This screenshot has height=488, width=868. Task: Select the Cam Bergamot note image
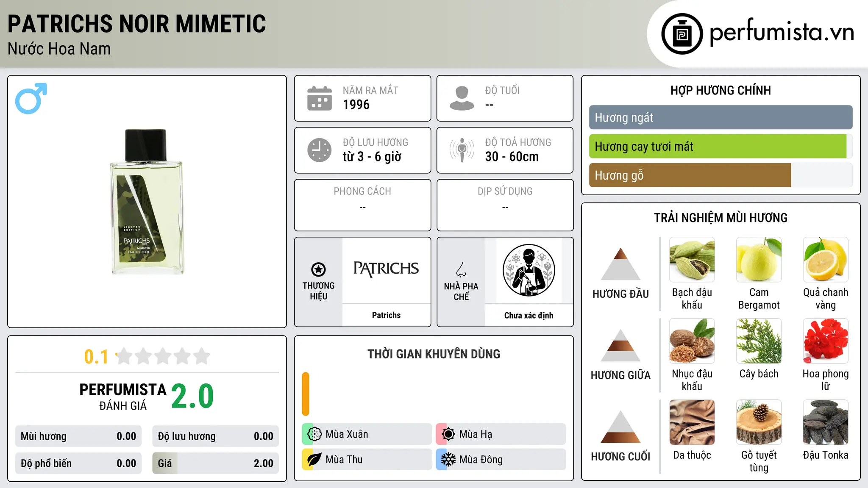click(x=759, y=260)
